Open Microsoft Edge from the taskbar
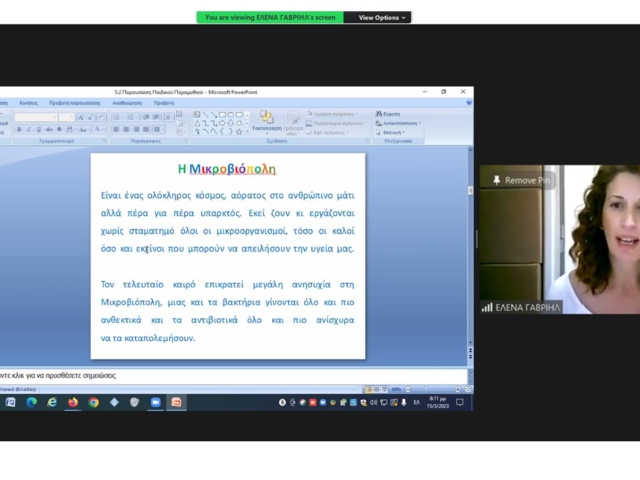This screenshot has height=480, width=640. tap(31, 402)
